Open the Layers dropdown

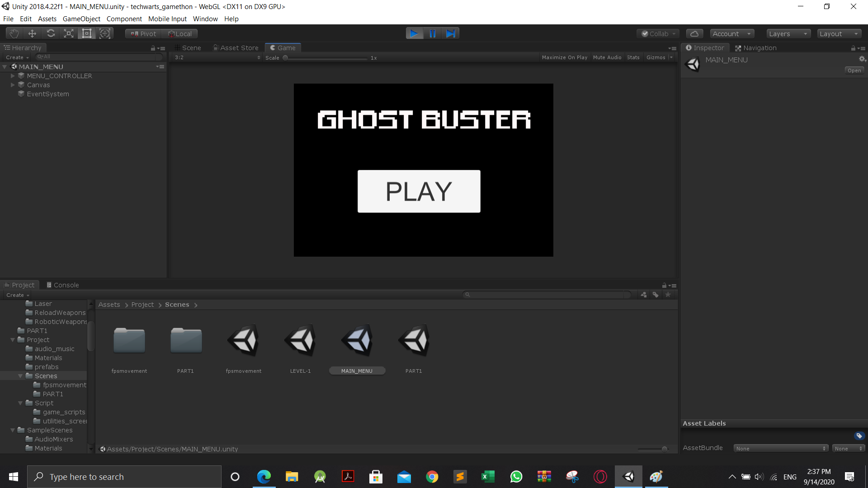click(788, 34)
